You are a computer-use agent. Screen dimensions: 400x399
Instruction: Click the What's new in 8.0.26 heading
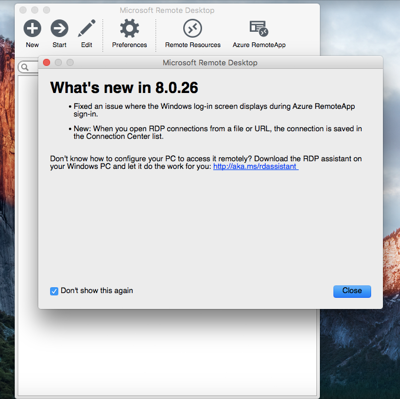[x=124, y=88]
